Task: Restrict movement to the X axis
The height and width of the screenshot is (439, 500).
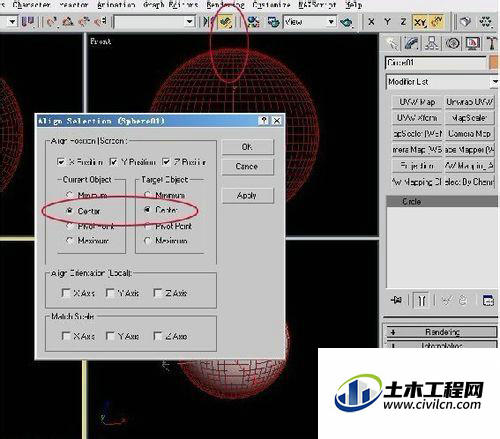Action: 371,22
